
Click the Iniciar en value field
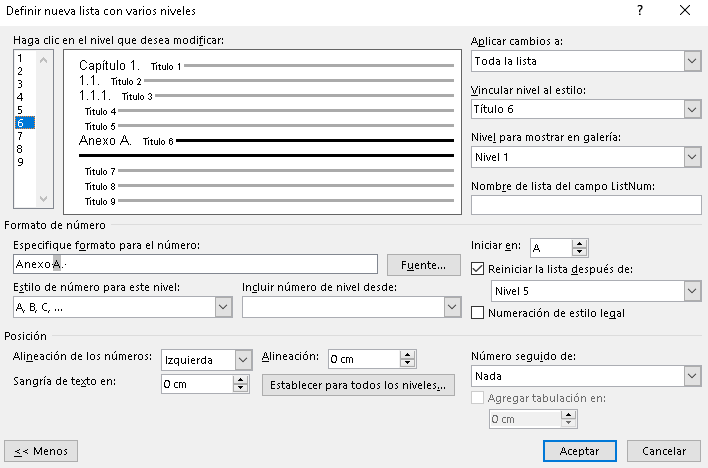[551, 248]
